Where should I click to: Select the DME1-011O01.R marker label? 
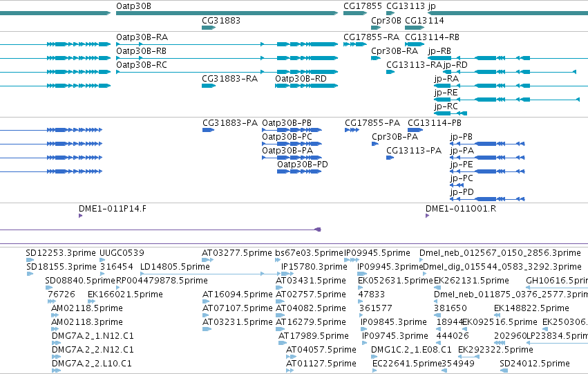460,209
